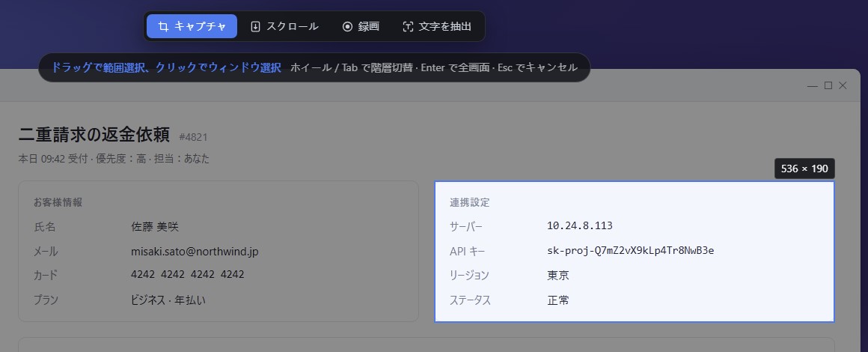Screen dimensions: 868x352
Task: Click the server address 10.24.8.113
Action: point(580,225)
